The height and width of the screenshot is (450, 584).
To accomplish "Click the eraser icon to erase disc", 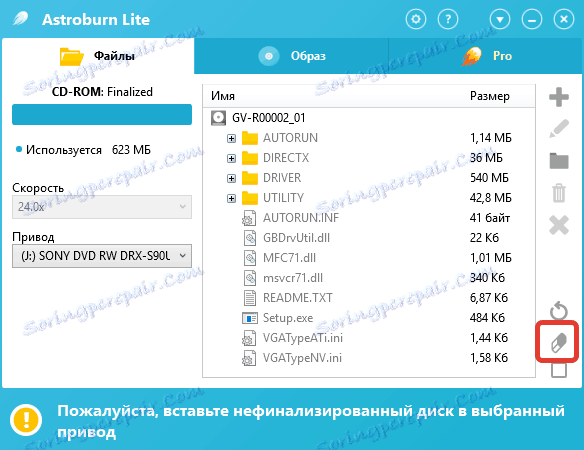I will click(x=559, y=342).
